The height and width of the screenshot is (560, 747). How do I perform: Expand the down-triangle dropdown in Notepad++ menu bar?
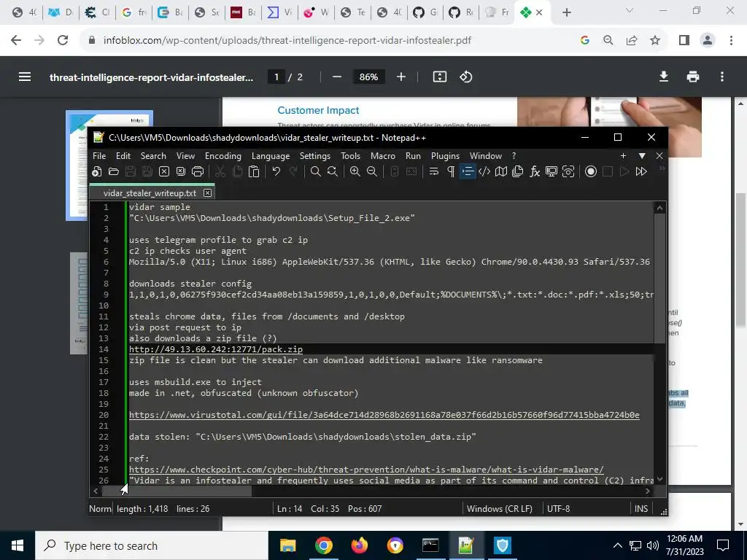pos(642,156)
